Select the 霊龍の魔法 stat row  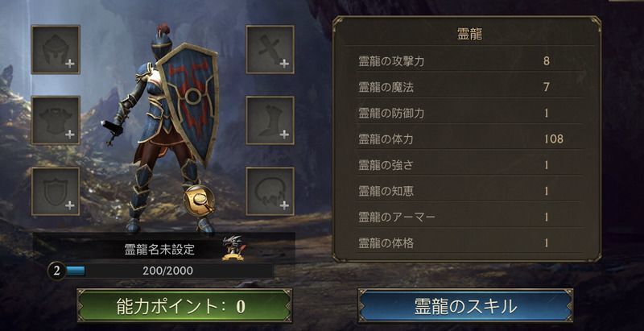[x=469, y=87]
